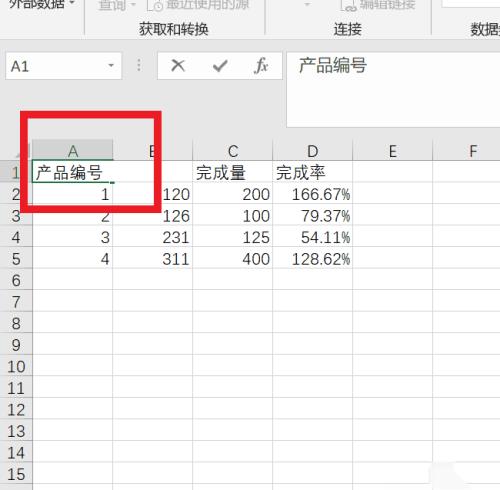
Task: Click cell A1 with 产品编号
Action: click(x=73, y=172)
